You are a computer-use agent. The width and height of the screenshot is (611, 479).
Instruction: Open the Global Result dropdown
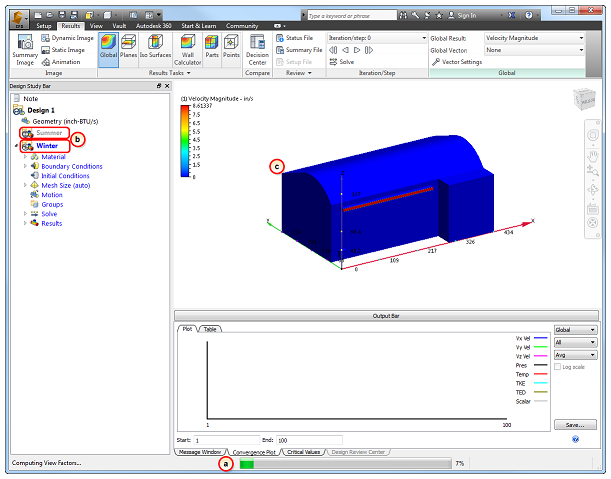(534, 38)
